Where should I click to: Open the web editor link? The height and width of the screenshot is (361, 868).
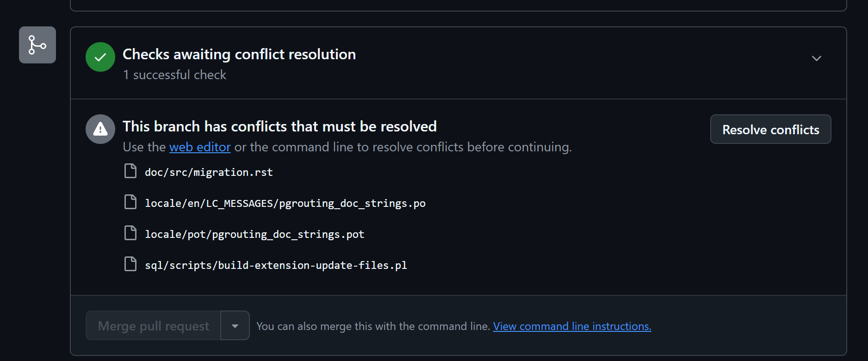click(x=200, y=147)
